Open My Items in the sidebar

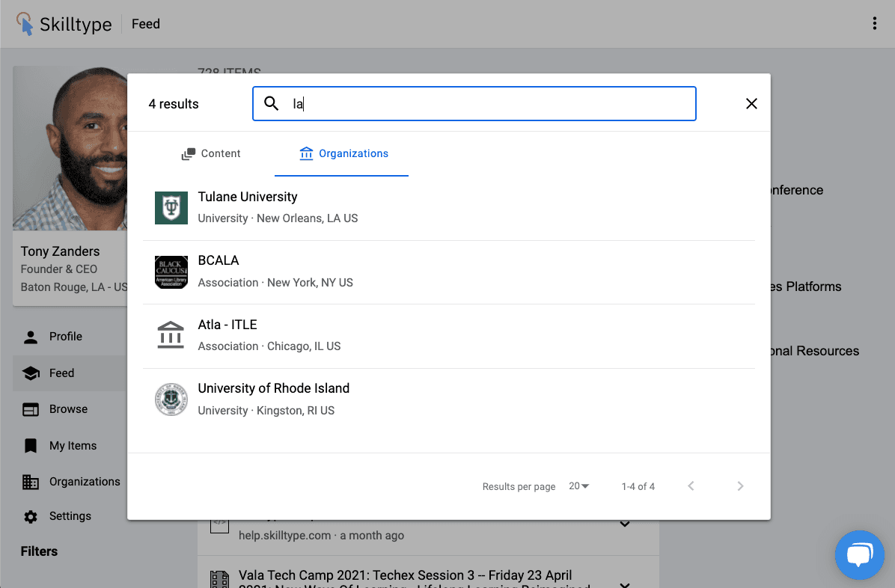click(x=70, y=446)
